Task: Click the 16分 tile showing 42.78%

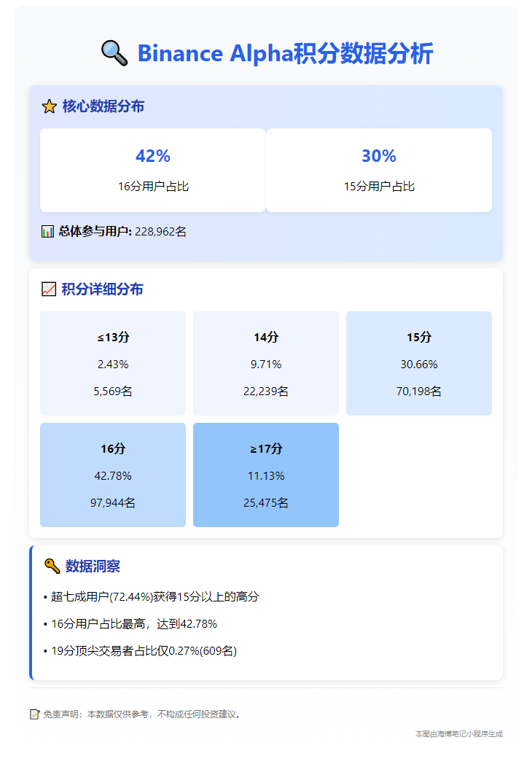Action: [x=113, y=475]
